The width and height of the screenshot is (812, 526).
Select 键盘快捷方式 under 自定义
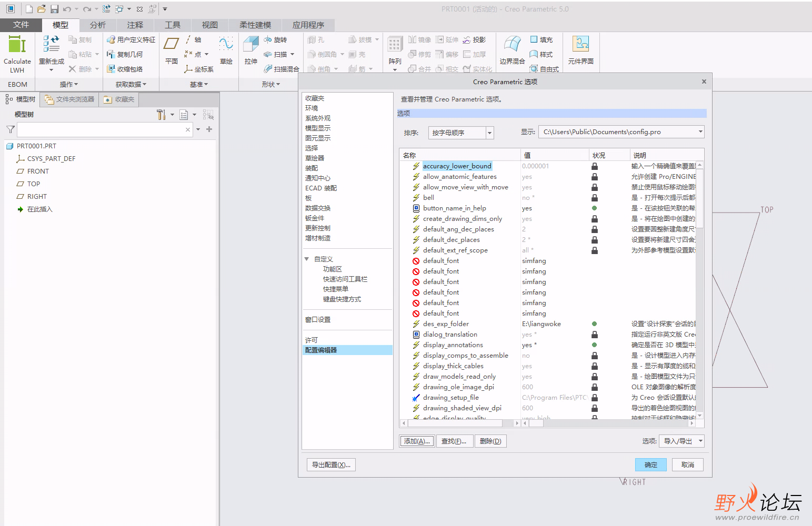coord(342,299)
